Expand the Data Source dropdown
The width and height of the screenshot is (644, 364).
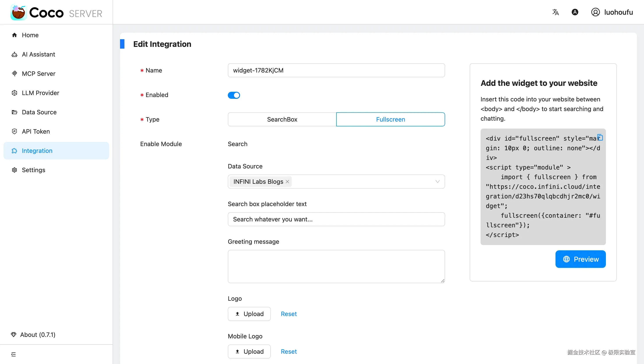click(x=437, y=182)
